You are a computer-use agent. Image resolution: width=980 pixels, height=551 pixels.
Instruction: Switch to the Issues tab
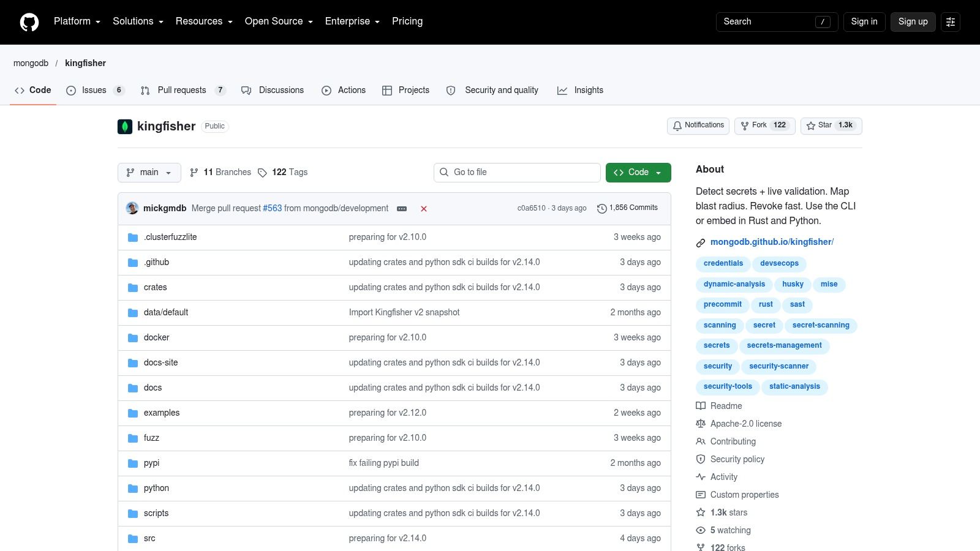coord(96,90)
